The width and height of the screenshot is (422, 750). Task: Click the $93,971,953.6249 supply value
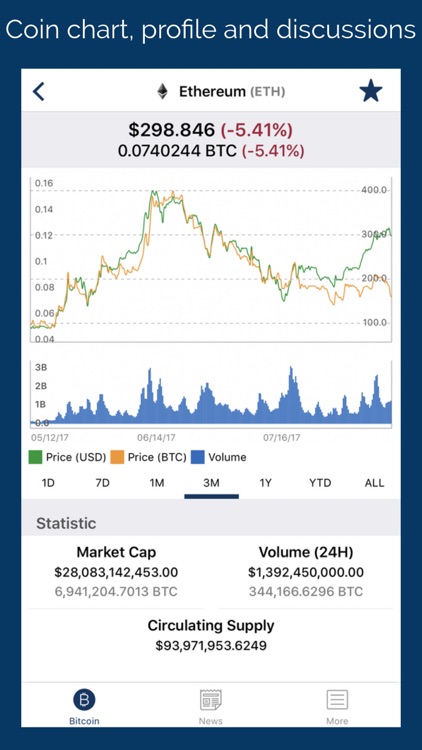211,646
